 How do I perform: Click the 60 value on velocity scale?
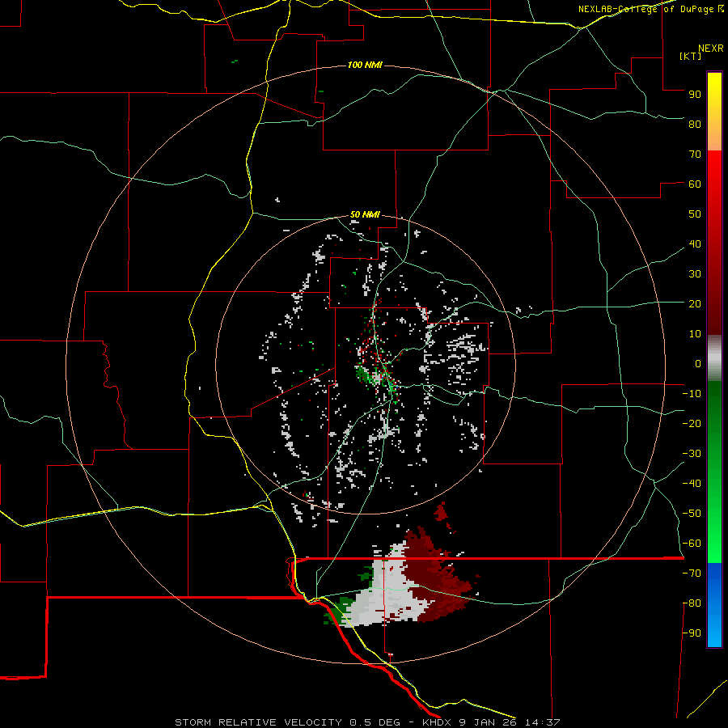[x=695, y=184]
